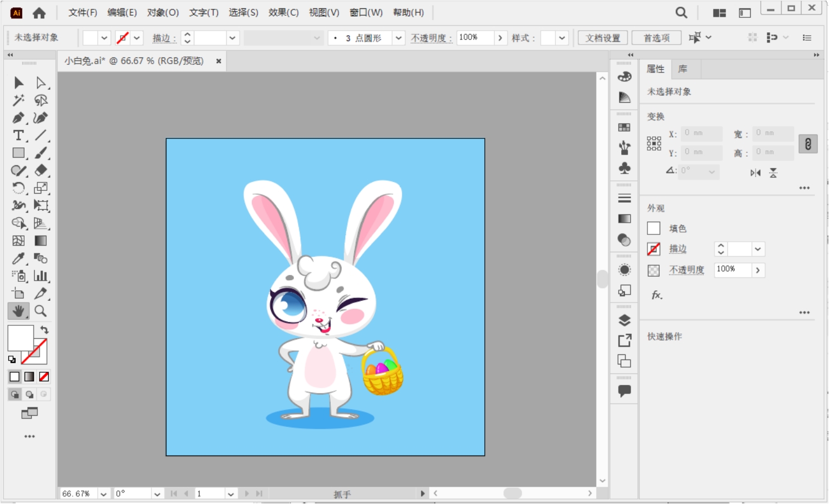Select the Pen tool

click(x=18, y=118)
